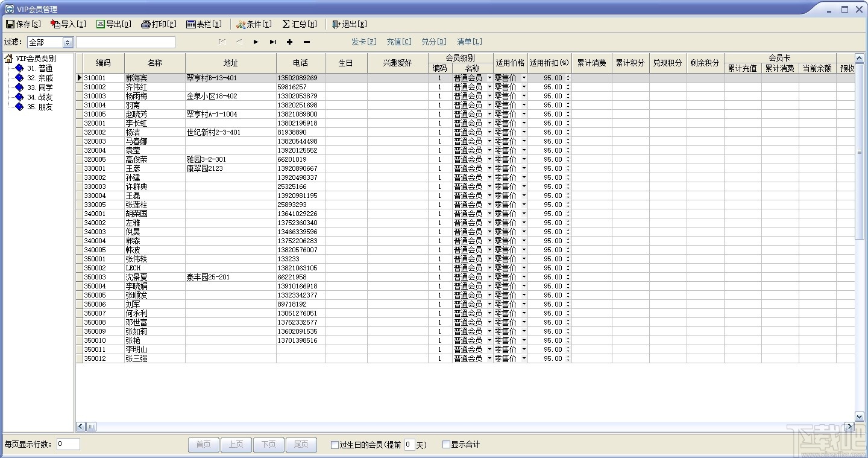Click the 每页显示行数 rows-per-page input field
This screenshot has width=868, height=458.
[x=68, y=444]
